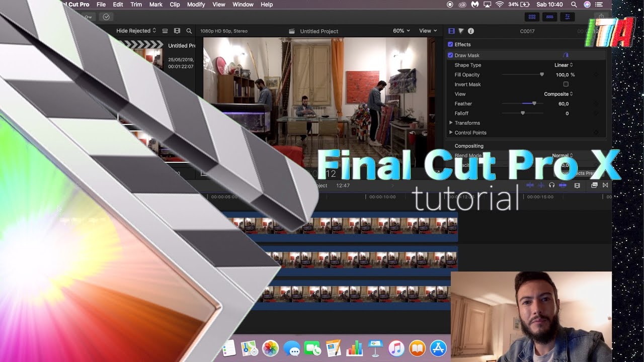Image resolution: width=644 pixels, height=362 pixels.
Task: Click the Feather slider handle
Action: 534,104
